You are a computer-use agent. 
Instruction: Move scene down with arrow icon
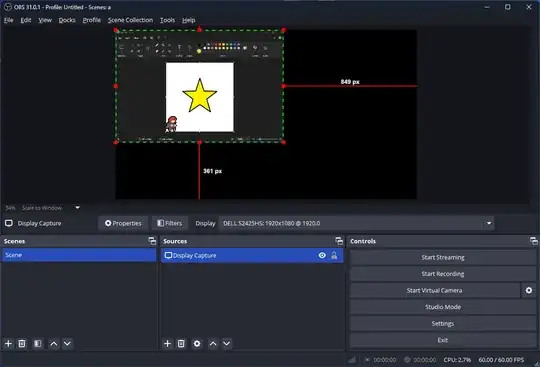[x=68, y=344]
